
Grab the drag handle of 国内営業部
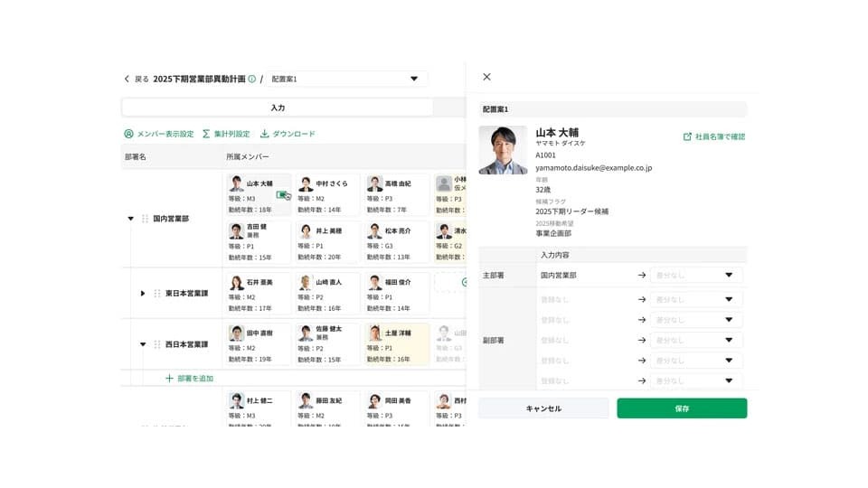[x=145, y=219]
